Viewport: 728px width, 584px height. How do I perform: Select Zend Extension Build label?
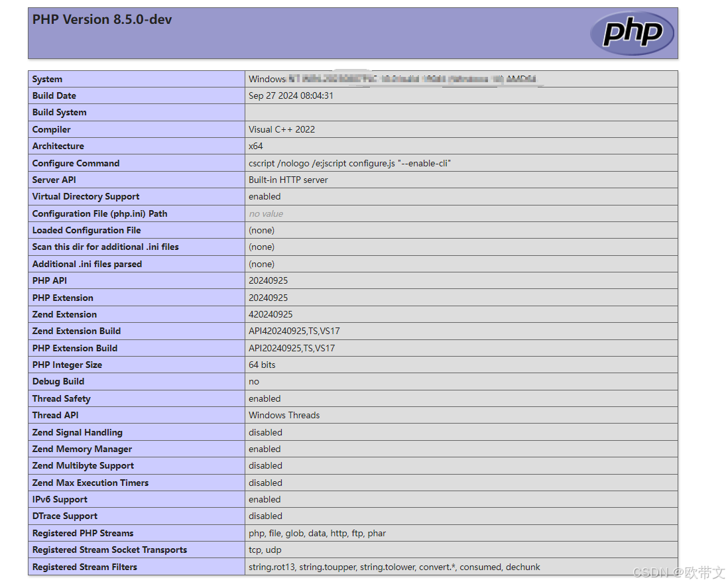(77, 331)
